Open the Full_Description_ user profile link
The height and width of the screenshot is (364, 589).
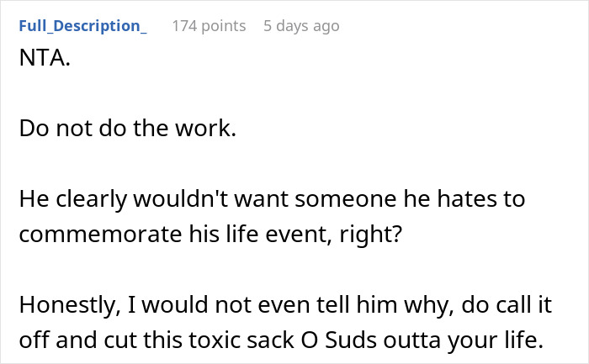82,26
